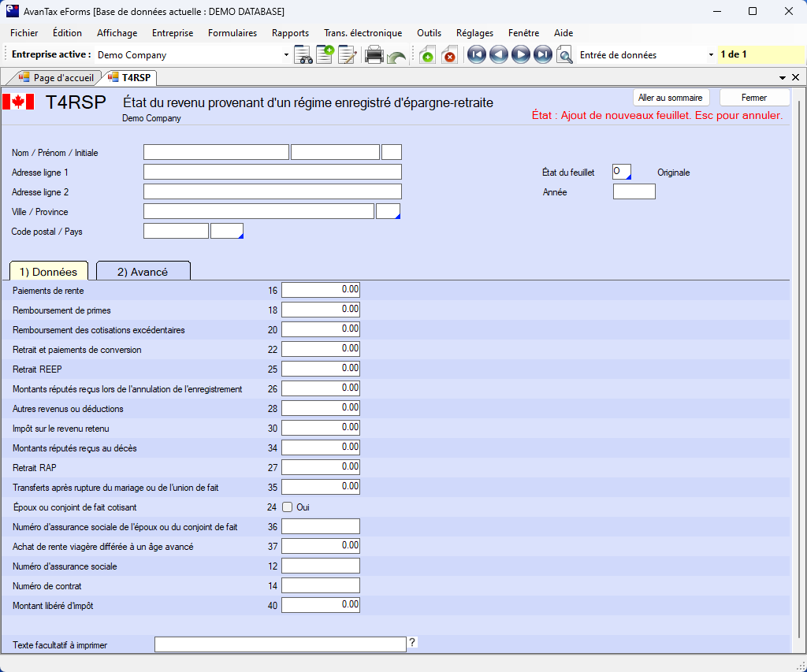Click the Année input field
The height and width of the screenshot is (672, 807).
634,191
